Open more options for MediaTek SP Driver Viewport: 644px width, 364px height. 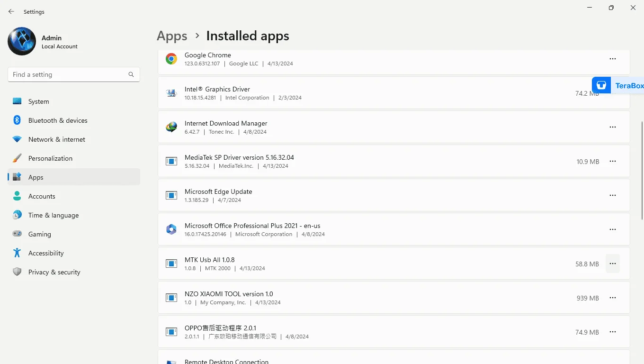tap(613, 161)
